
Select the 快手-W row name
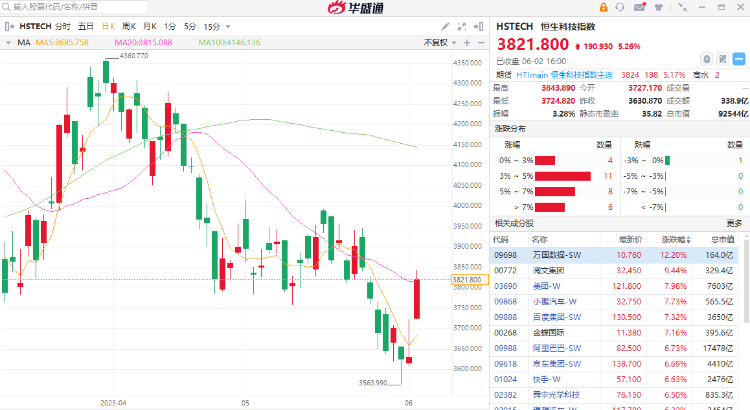tap(547, 379)
